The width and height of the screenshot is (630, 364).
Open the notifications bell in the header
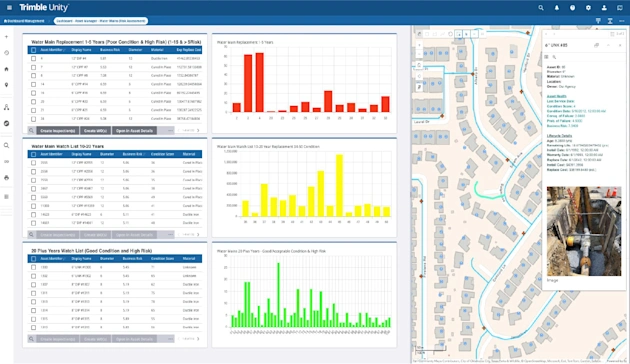tap(556, 8)
